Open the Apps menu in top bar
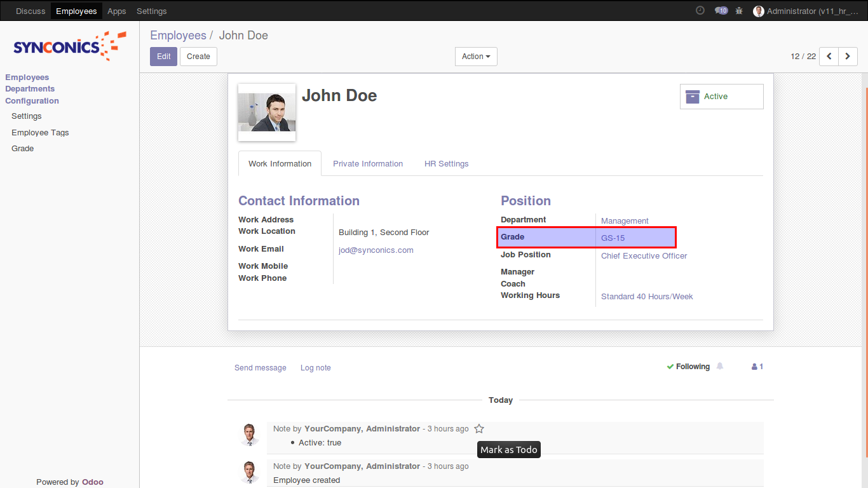This screenshot has height=488, width=868. pos(117,11)
